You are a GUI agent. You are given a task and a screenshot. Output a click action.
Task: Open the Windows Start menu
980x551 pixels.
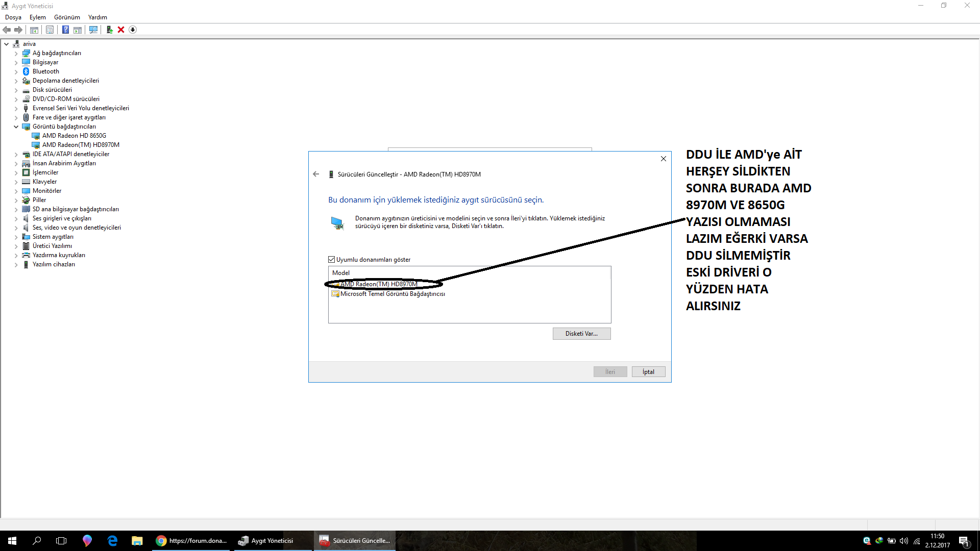click(x=12, y=541)
